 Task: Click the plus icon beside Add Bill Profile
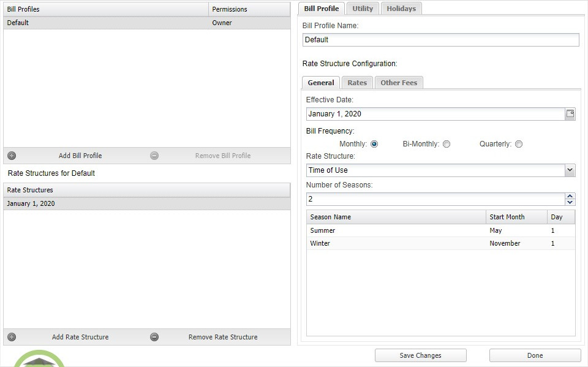coord(12,156)
